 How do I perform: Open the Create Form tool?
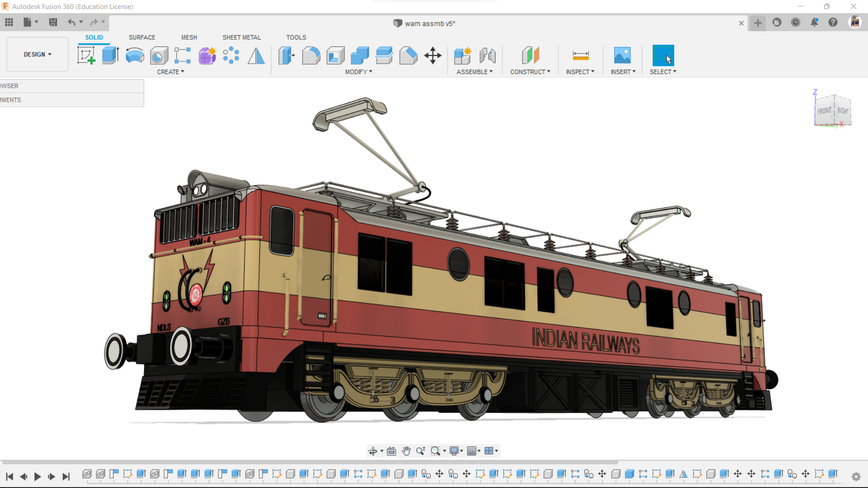pos(208,56)
